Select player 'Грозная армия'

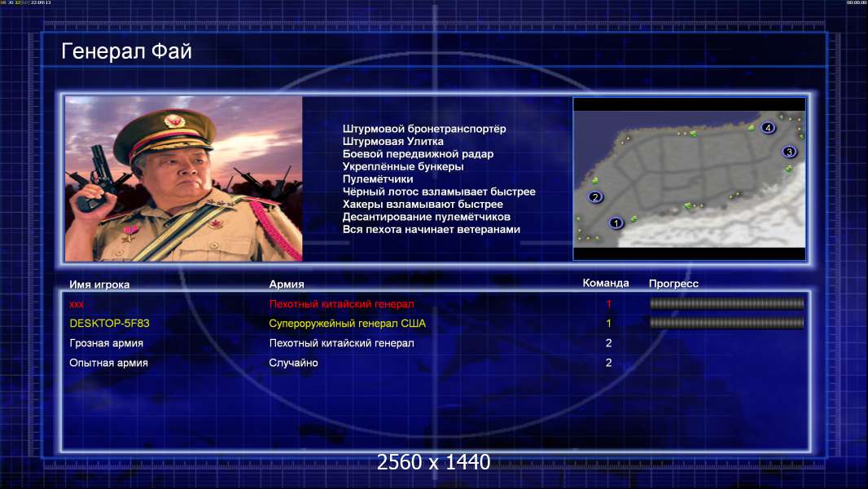click(x=107, y=343)
